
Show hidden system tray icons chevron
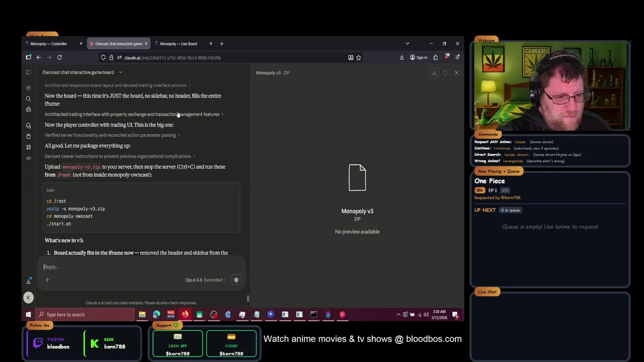tap(398, 315)
